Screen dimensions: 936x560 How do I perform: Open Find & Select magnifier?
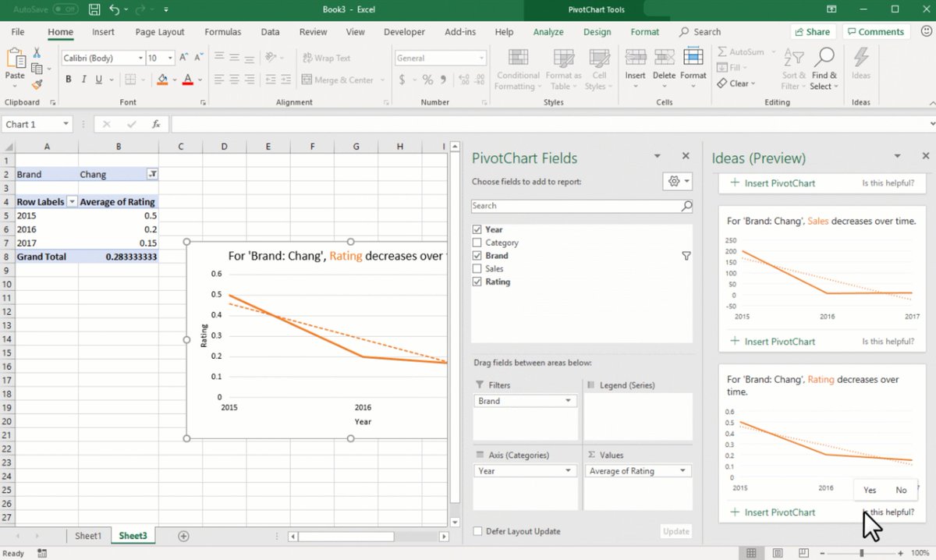824,69
